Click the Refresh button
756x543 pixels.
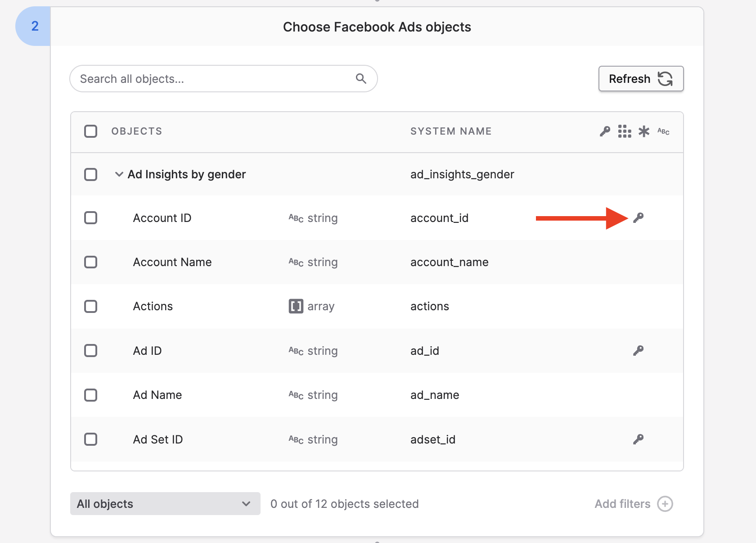[641, 79]
